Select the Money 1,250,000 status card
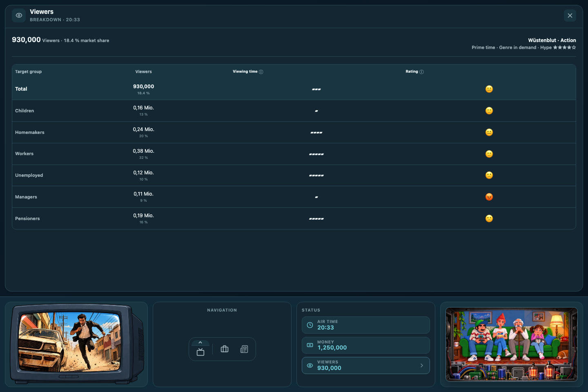 pyautogui.click(x=366, y=345)
